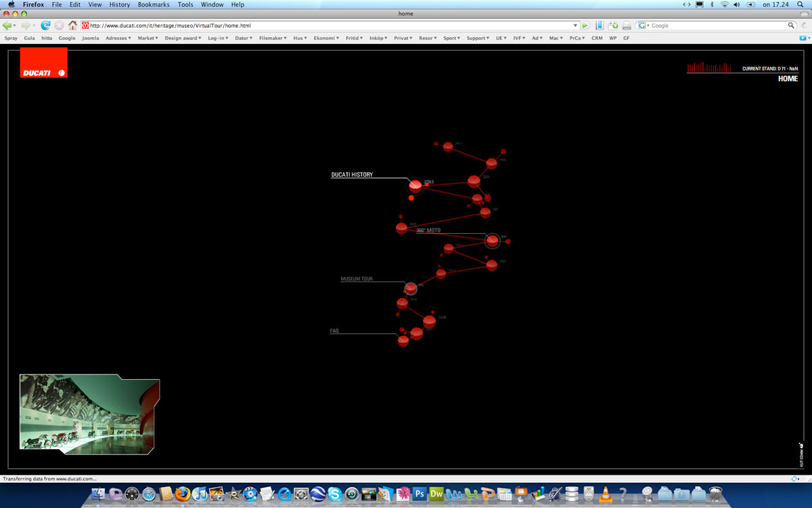Open the DUCATI HISTORY section

(x=352, y=175)
